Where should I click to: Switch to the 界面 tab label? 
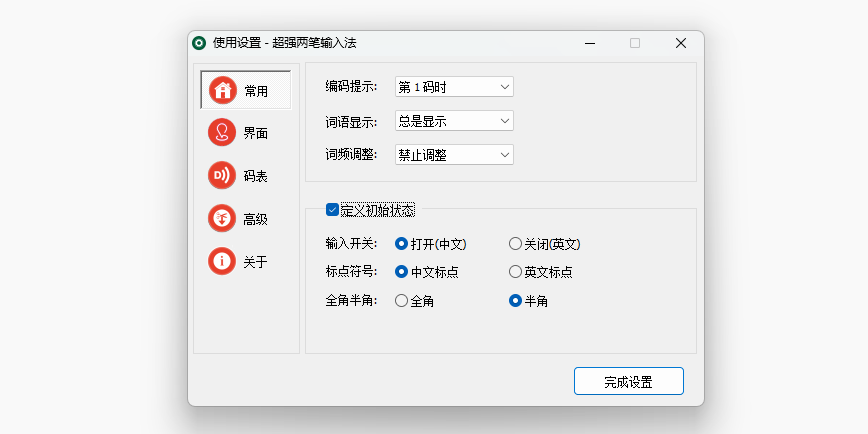pyautogui.click(x=256, y=133)
